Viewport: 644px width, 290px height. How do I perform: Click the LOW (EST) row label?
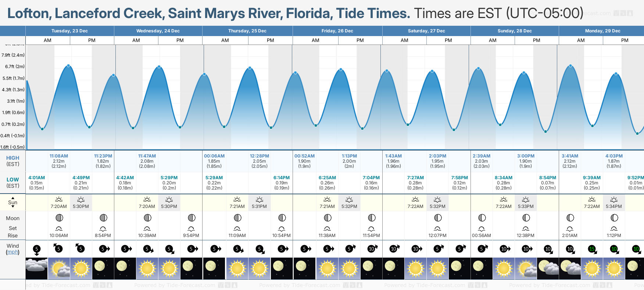(x=12, y=183)
